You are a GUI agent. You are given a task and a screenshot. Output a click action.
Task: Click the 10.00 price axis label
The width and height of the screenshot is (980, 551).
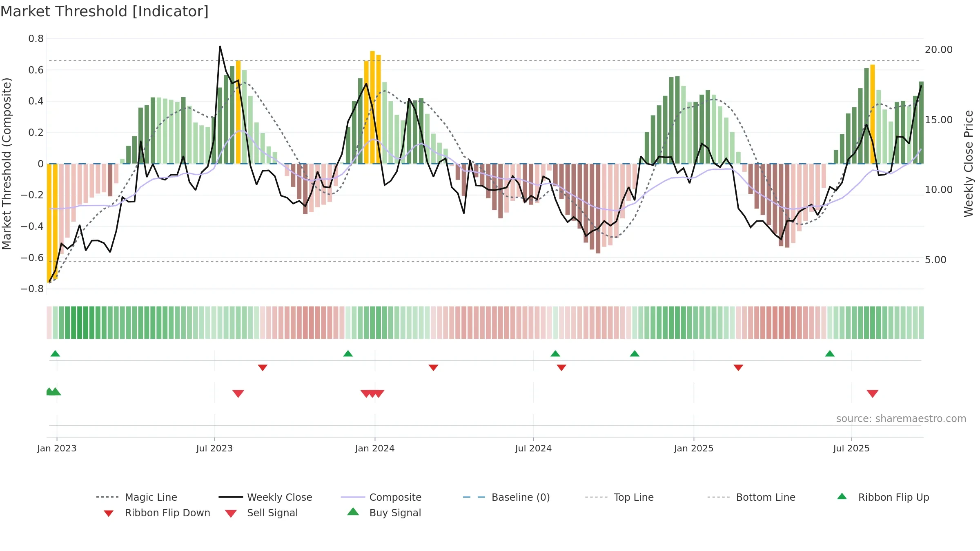(x=939, y=190)
